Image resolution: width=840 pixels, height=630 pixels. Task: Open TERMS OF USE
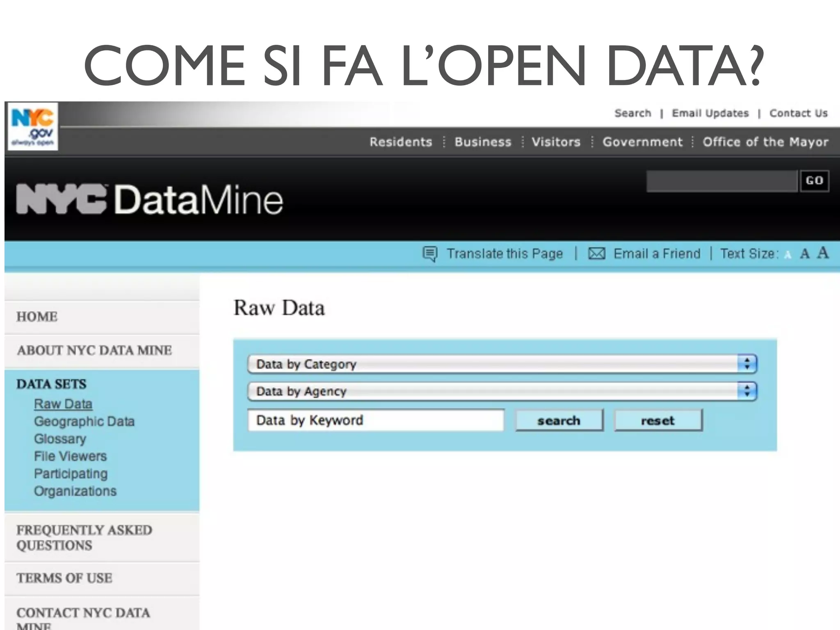tap(64, 578)
